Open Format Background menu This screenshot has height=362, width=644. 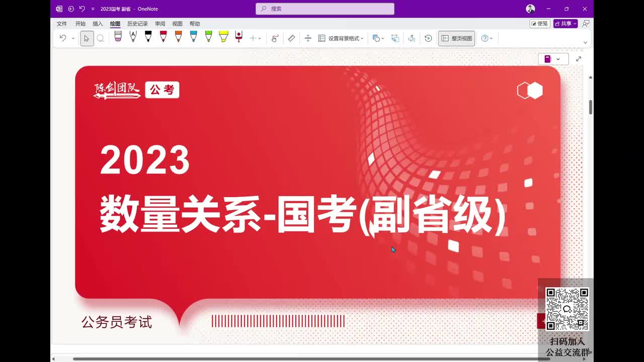pos(341,38)
